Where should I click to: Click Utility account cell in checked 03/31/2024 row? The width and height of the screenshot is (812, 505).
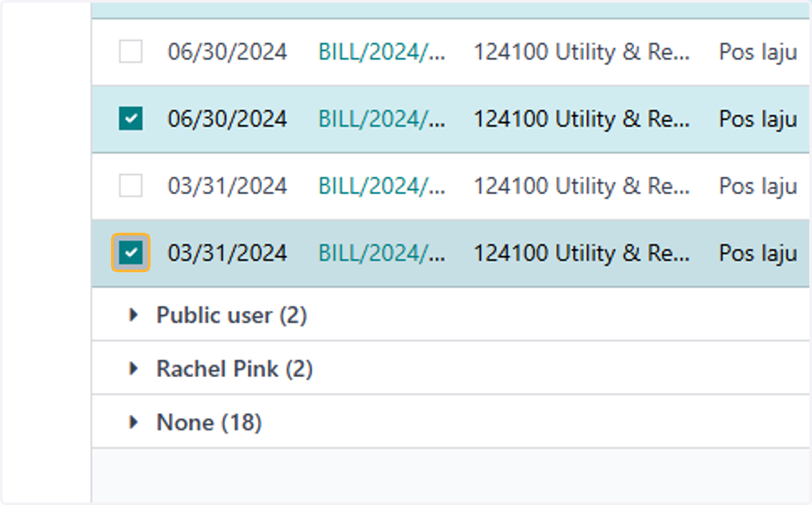581,253
